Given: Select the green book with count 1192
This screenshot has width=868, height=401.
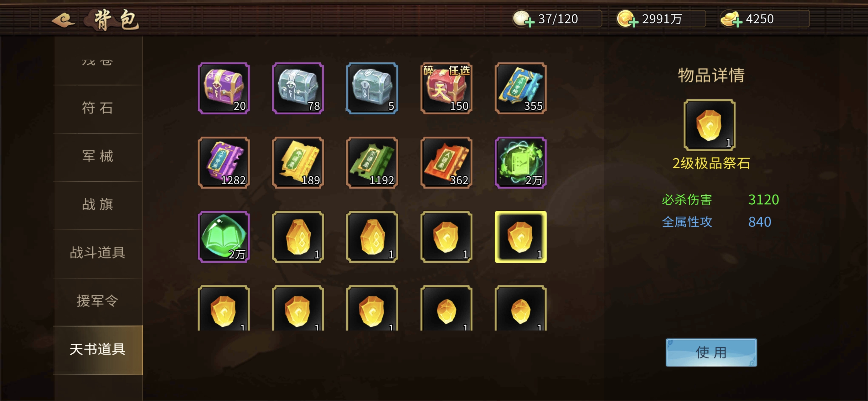Looking at the screenshot, I should click(372, 163).
